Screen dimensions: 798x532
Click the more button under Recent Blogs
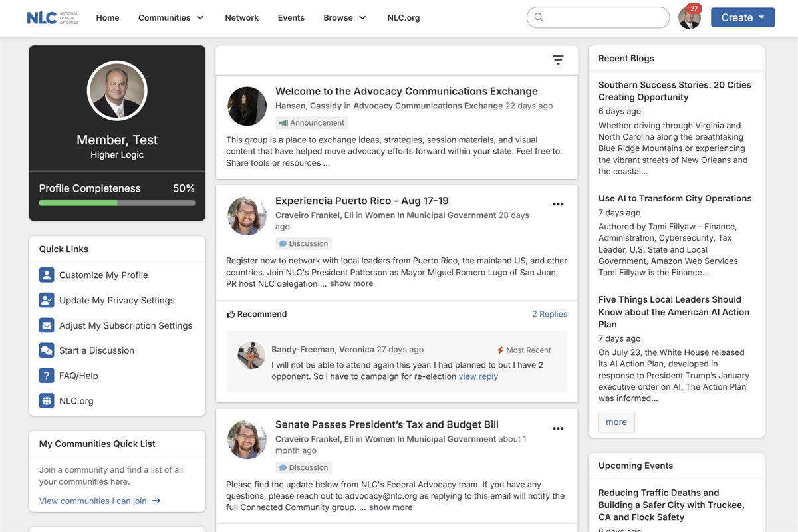[616, 422]
